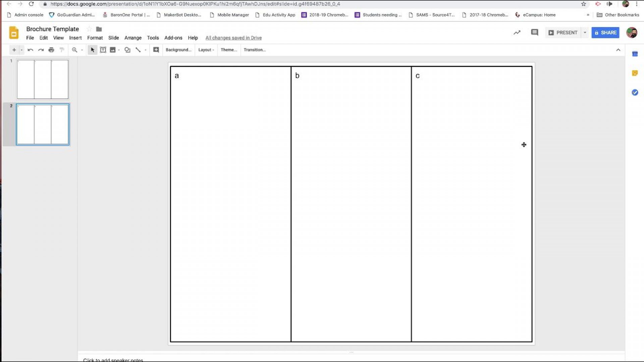The image size is (644, 362).
Task: Click the shape tool icon
Action: click(127, 50)
